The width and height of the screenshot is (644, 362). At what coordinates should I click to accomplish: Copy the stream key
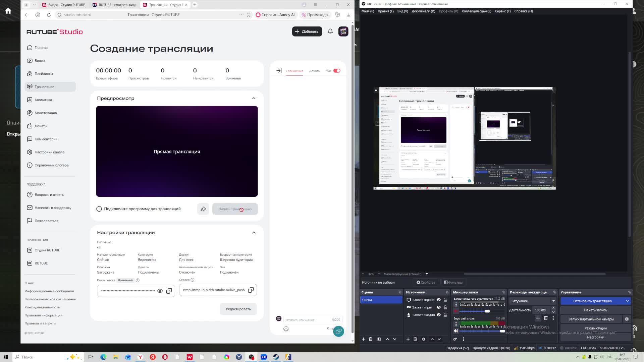(169, 291)
